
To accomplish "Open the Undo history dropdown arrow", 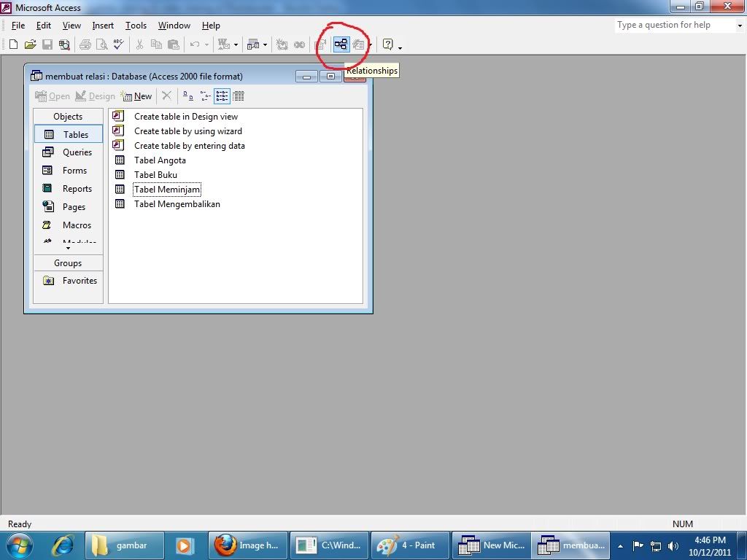I will point(206,44).
